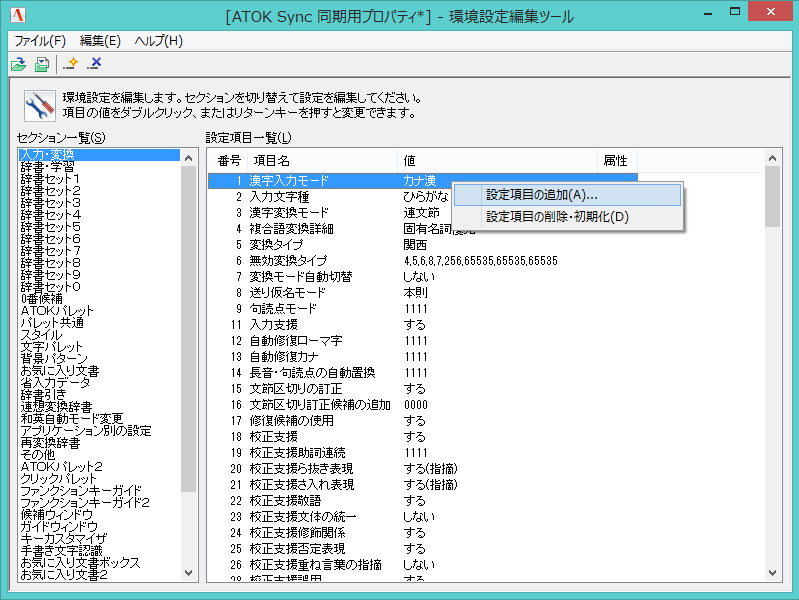Select the 句読点モード row
Screen dimensions: 799x600
click(422, 308)
